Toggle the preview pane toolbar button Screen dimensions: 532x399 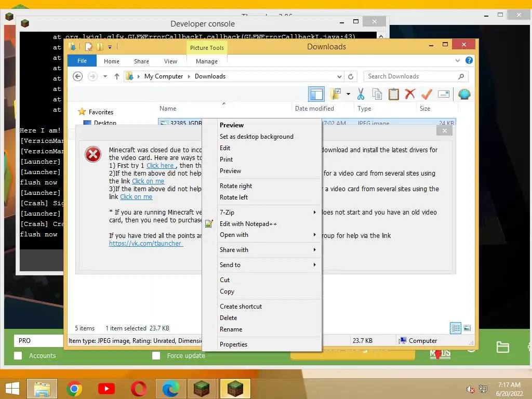[x=316, y=94]
